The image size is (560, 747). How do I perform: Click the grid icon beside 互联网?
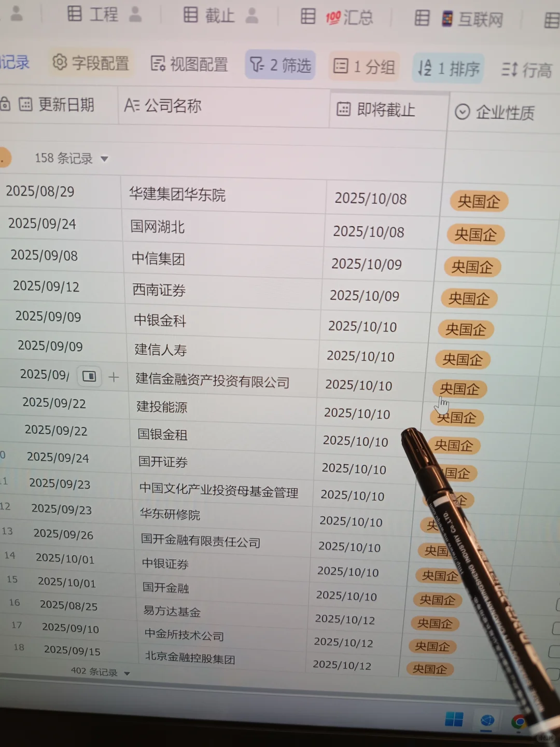pos(422,19)
